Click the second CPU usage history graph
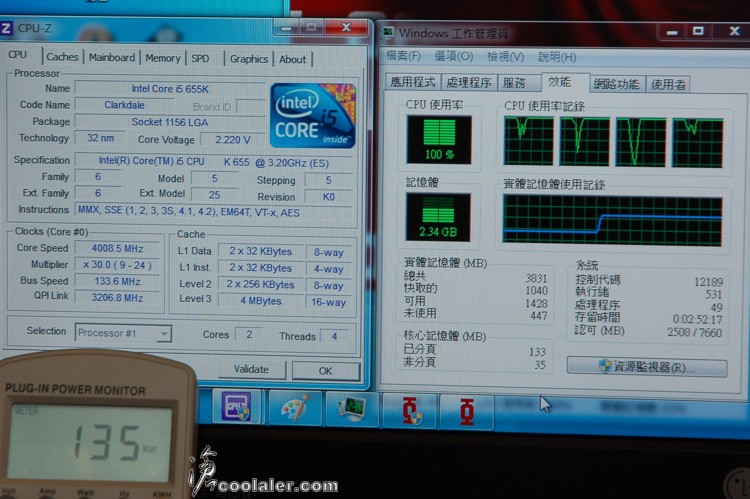Image resolution: width=750 pixels, height=499 pixels. pos(585,142)
